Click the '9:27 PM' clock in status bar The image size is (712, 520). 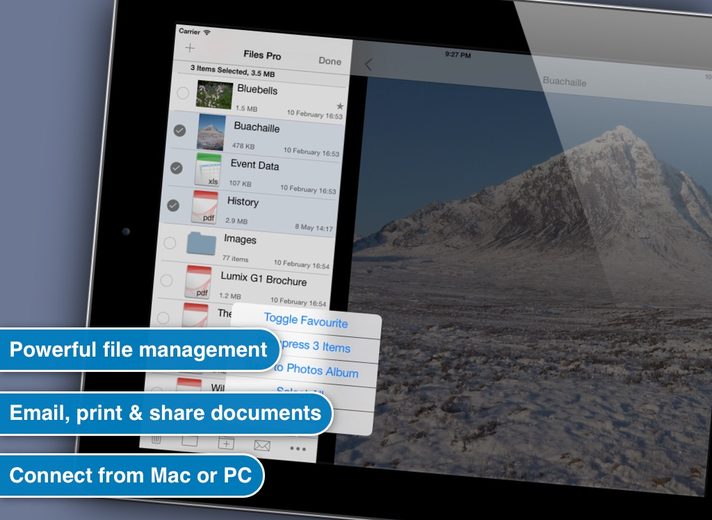(x=458, y=54)
